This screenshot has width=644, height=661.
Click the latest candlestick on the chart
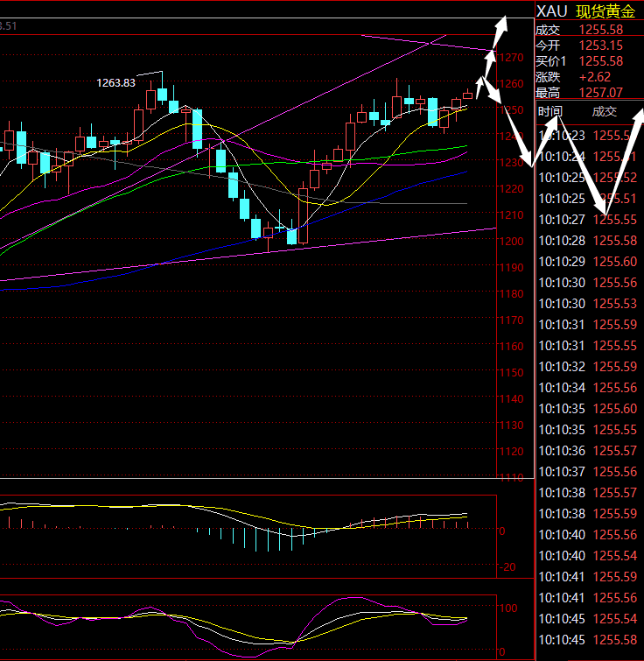coord(467,95)
